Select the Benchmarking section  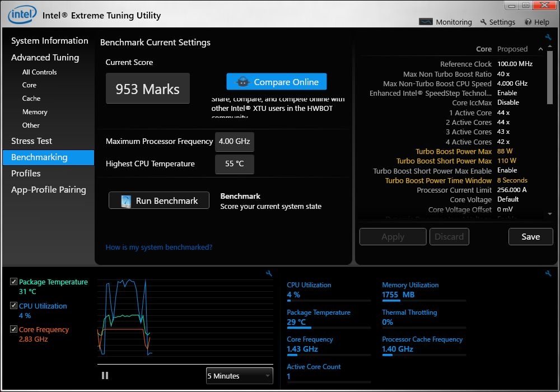coord(48,157)
